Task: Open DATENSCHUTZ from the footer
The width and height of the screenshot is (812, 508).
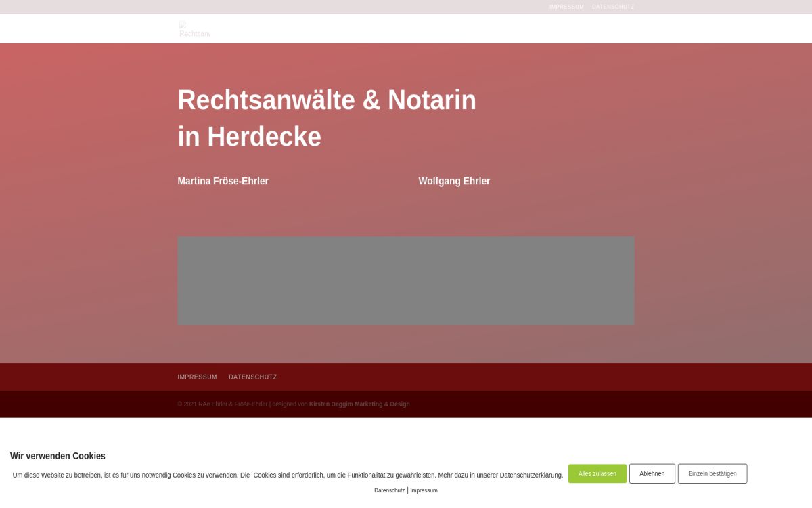Action: (x=252, y=377)
